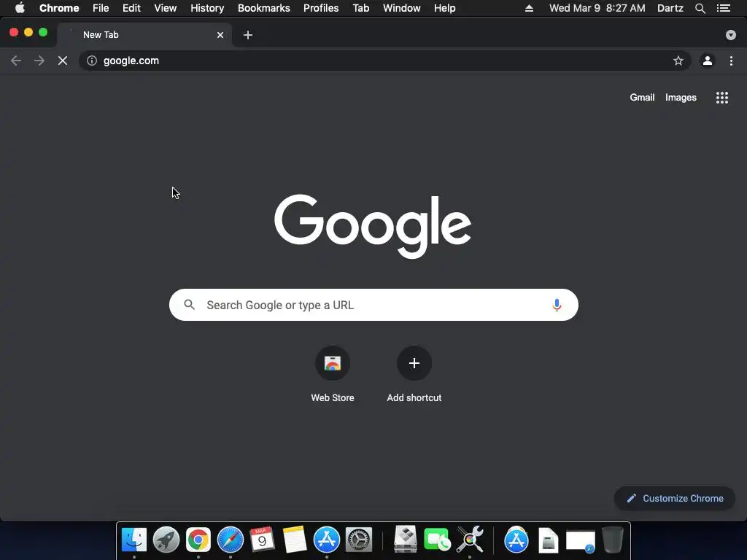Open FaceTime from the Dock
This screenshot has width=747, height=560.
coord(437,540)
